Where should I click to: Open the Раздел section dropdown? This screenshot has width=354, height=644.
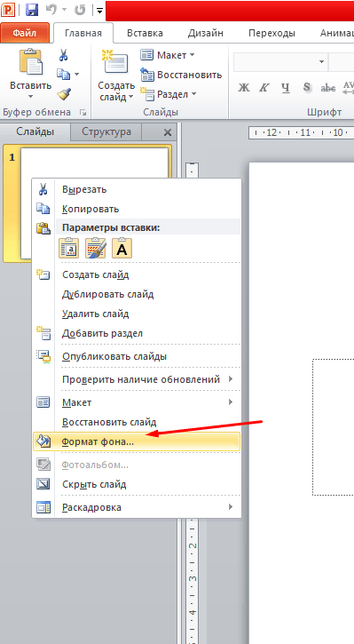click(x=169, y=94)
